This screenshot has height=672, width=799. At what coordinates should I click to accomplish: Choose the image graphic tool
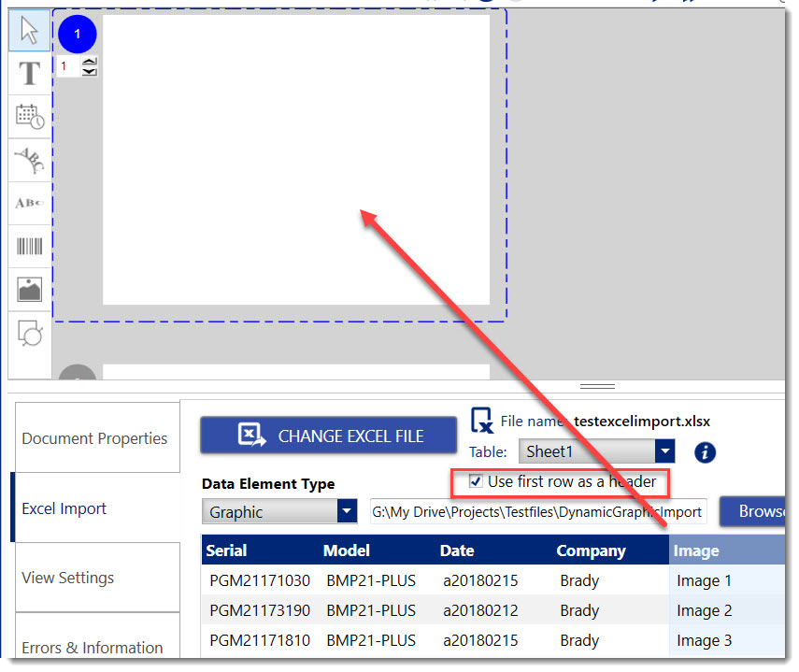point(29,290)
